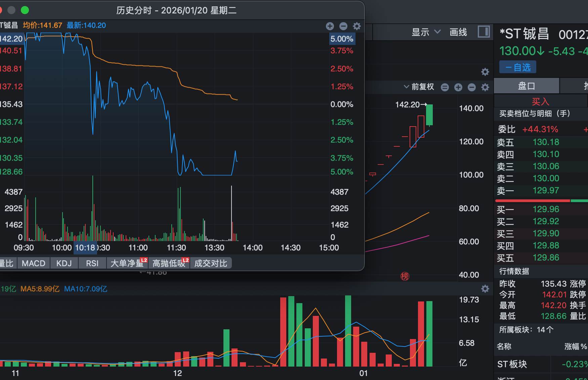Viewport: 588px width, 380px height.
Task: Zoom in on the K-line candlestick chart
Action: tap(458, 87)
